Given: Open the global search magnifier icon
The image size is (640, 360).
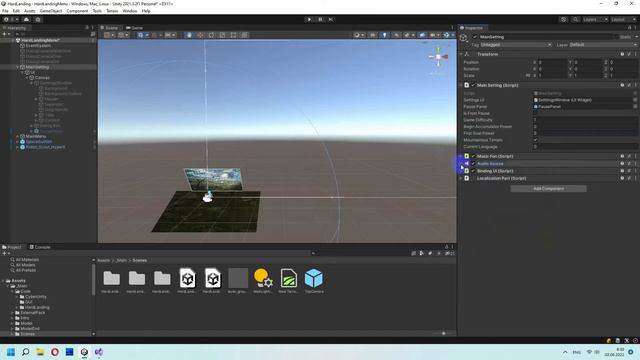Looking at the screenshot, I should point(575,19).
